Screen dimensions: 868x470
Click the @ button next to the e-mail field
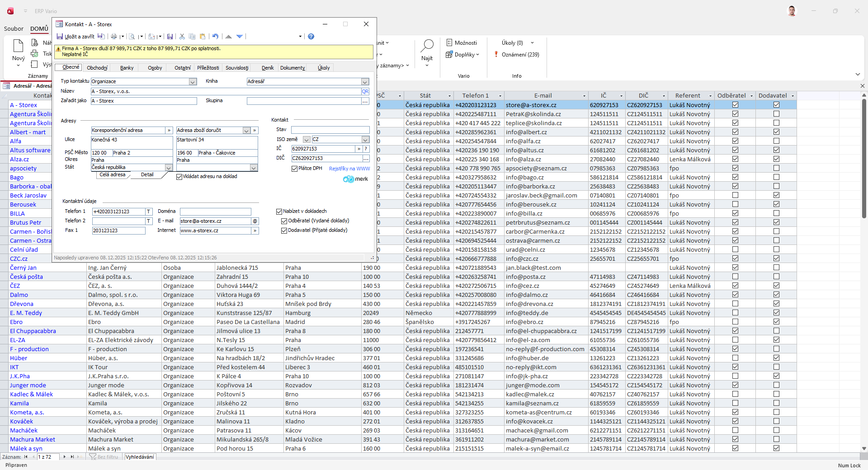255,221
